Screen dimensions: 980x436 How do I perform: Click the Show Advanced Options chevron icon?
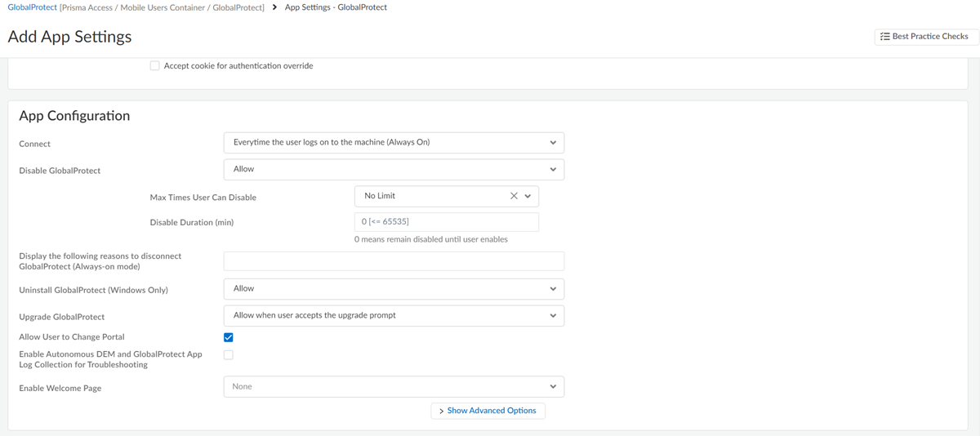(441, 412)
